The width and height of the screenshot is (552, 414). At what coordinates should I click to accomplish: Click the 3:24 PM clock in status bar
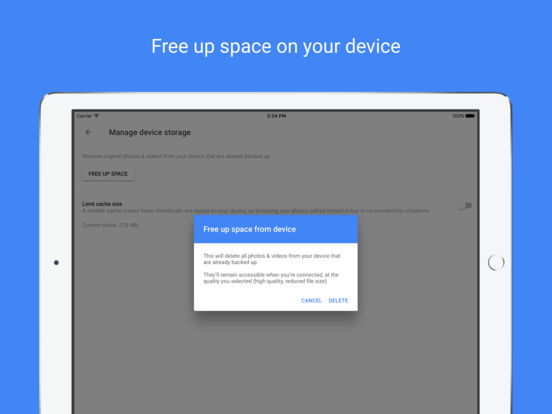click(x=276, y=116)
